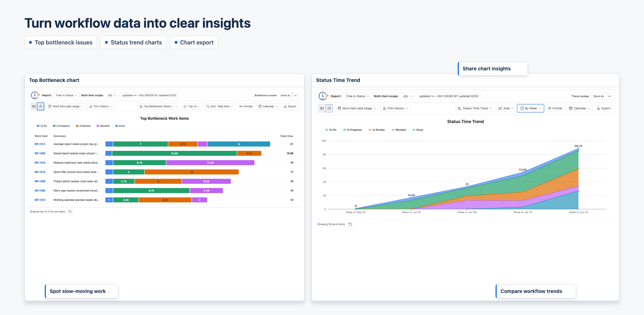Image resolution: width=644 pixels, height=315 pixels.
Task: Switch to table view in Status Time Trend
Action: (x=322, y=108)
